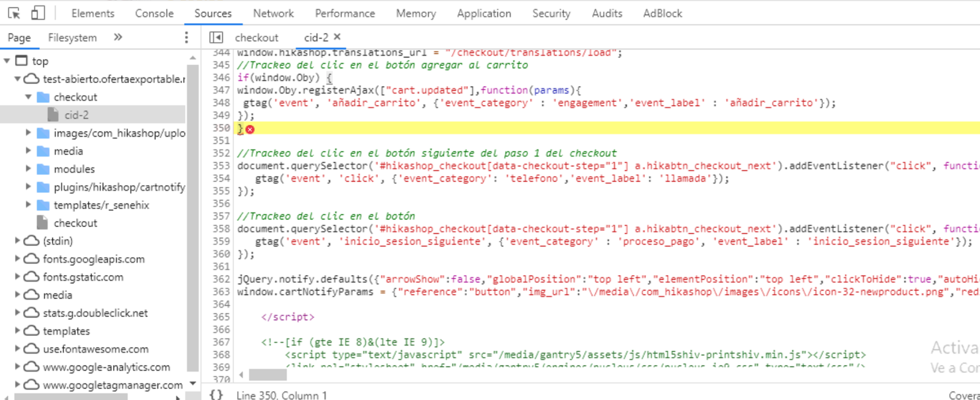Click the cid-2 file icon in tree

pos(53,115)
